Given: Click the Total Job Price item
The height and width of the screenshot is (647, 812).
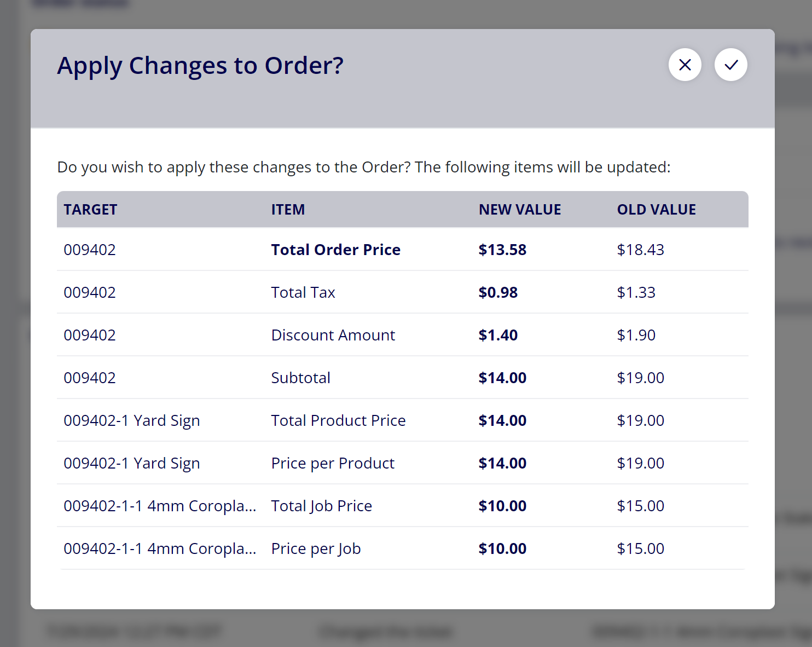Looking at the screenshot, I should 321,506.
